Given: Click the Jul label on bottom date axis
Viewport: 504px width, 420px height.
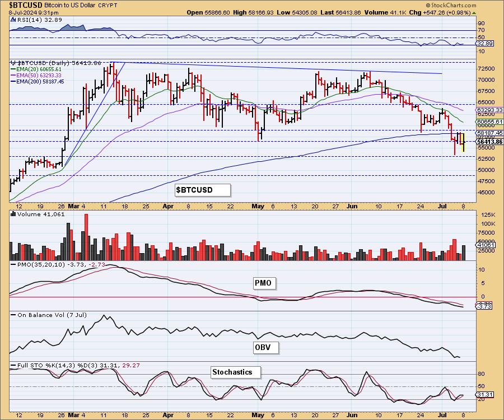Looking at the screenshot, I should coord(442,415).
